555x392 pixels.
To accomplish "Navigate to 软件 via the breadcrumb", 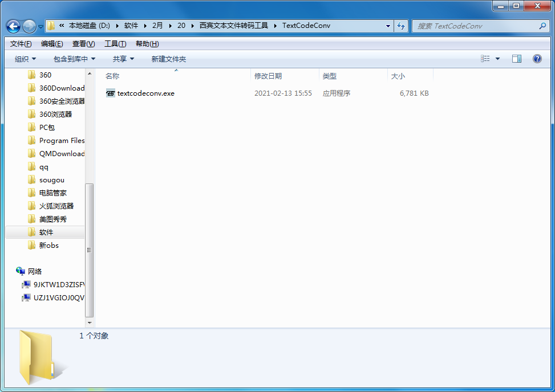I will (131, 26).
